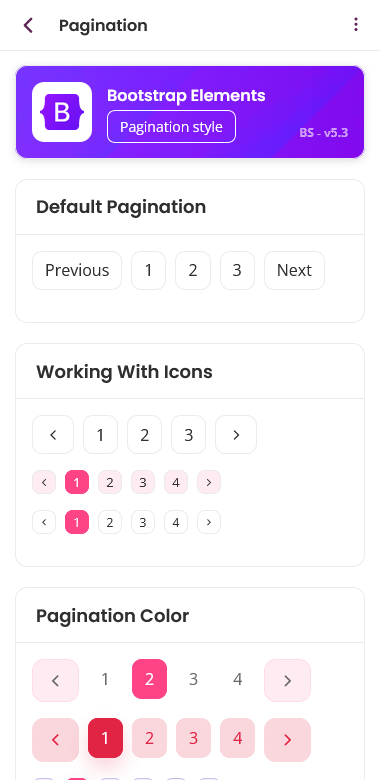Select page 4 in white small pagination
380x780 pixels.
(x=176, y=522)
